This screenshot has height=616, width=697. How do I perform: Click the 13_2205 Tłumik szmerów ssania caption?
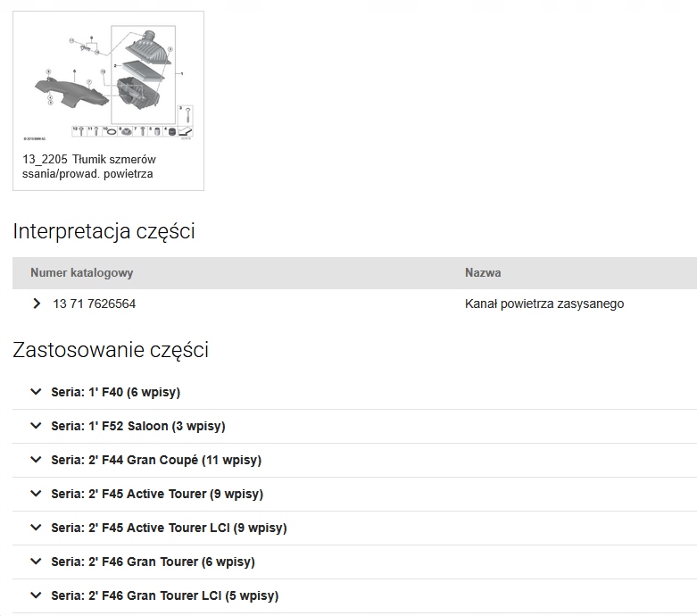click(x=89, y=166)
